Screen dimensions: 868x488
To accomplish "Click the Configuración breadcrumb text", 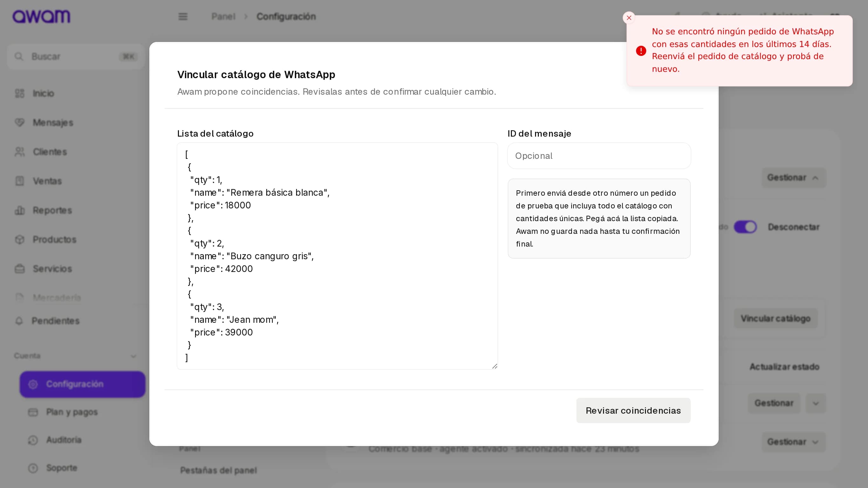I will [x=286, y=17].
